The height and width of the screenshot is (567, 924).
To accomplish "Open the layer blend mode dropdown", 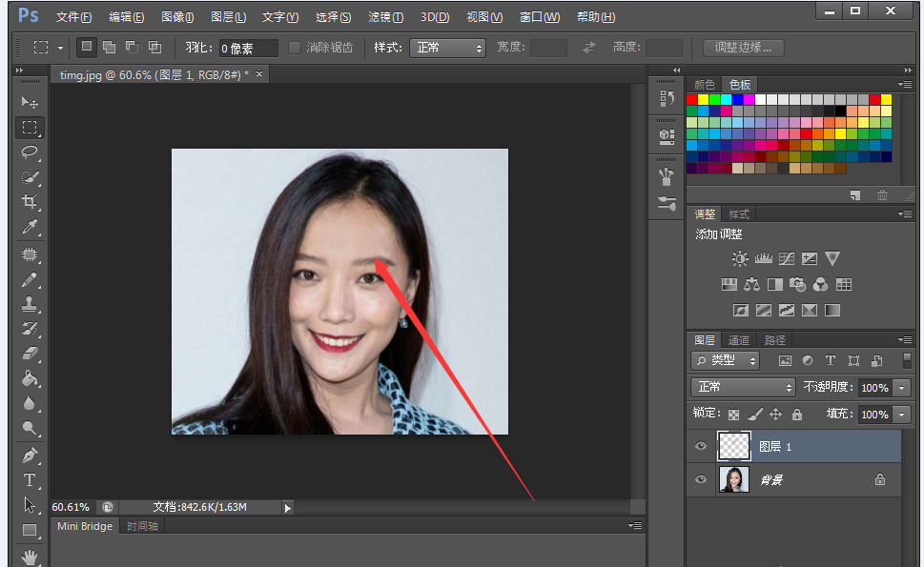I will (743, 387).
